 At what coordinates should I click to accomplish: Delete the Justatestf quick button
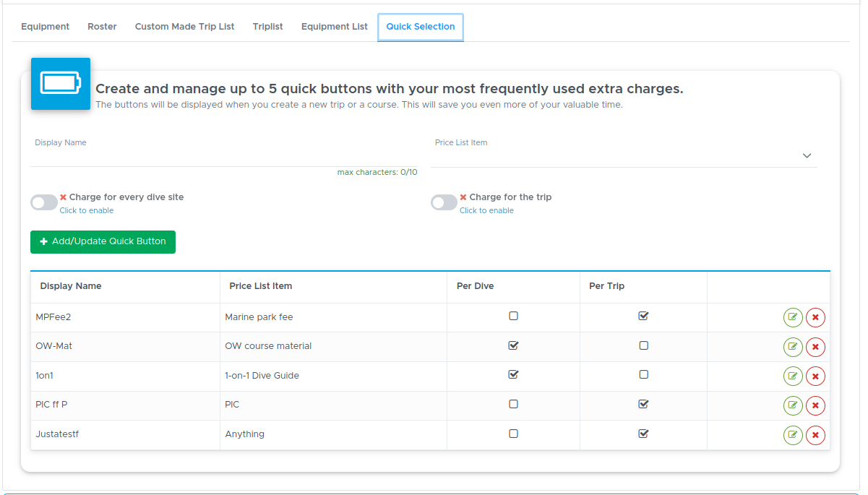815,435
